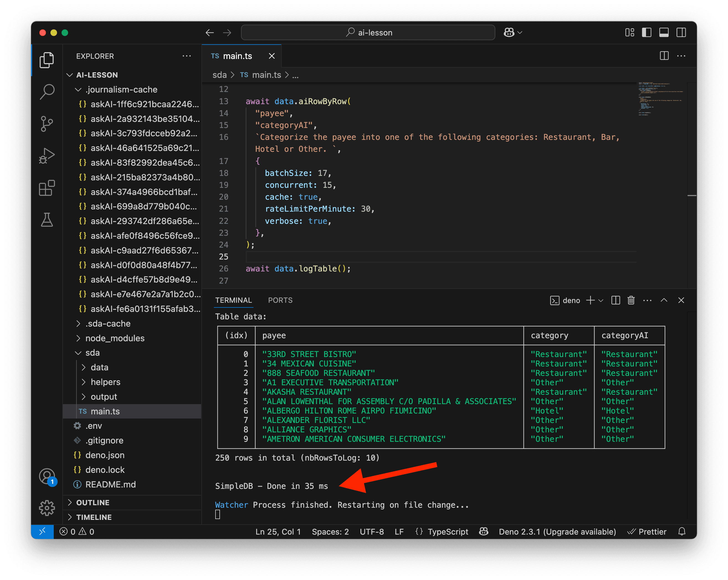Close the terminal panel
Image resolution: width=728 pixels, height=580 pixels.
point(681,301)
